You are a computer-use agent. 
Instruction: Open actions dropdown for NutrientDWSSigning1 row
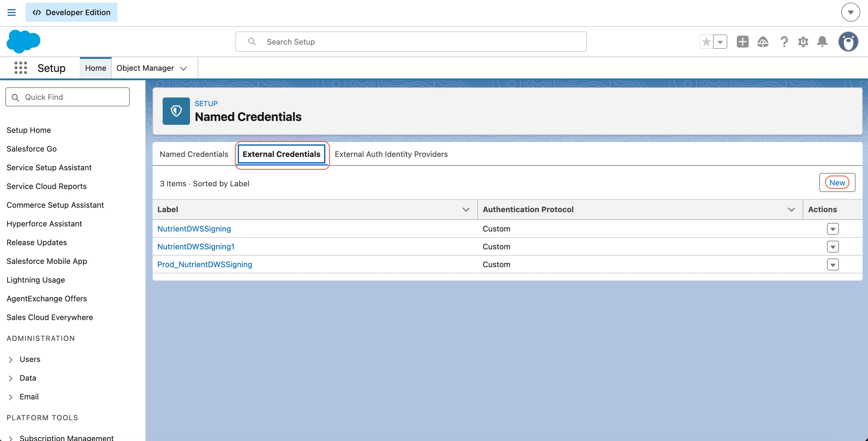(833, 247)
